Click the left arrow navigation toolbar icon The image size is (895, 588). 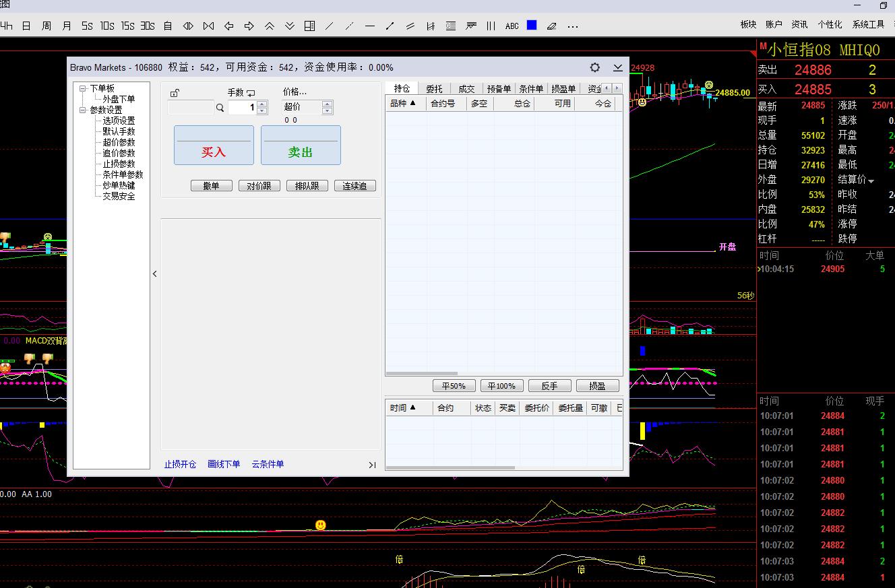(x=228, y=26)
